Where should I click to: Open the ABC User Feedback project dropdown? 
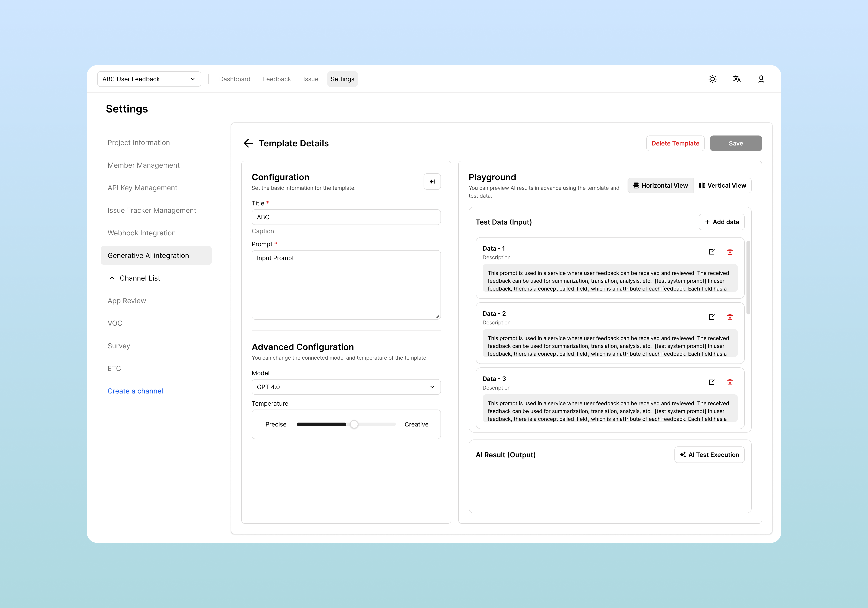(x=149, y=79)
